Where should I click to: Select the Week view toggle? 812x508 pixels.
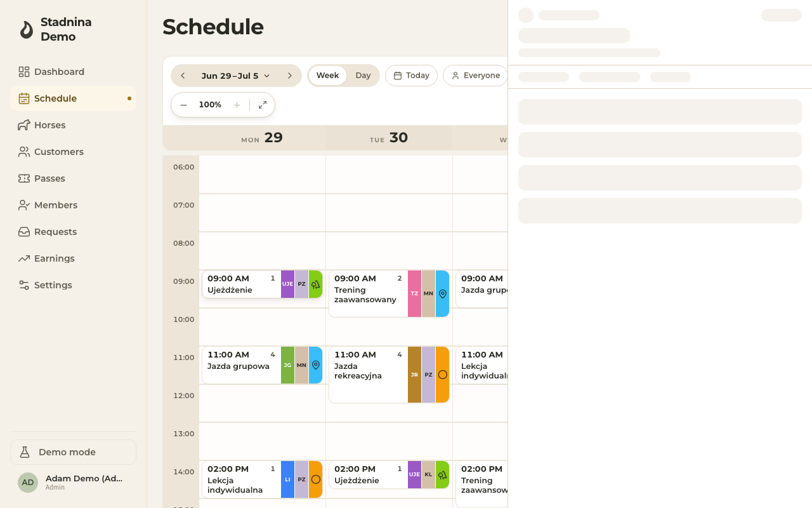click(x=327, y=76)
